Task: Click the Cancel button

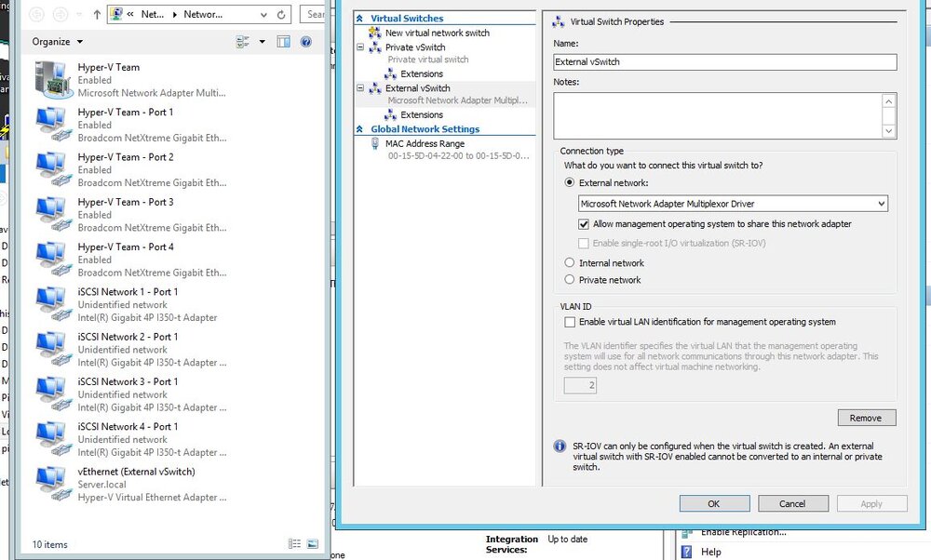Action: click(792, 503)
